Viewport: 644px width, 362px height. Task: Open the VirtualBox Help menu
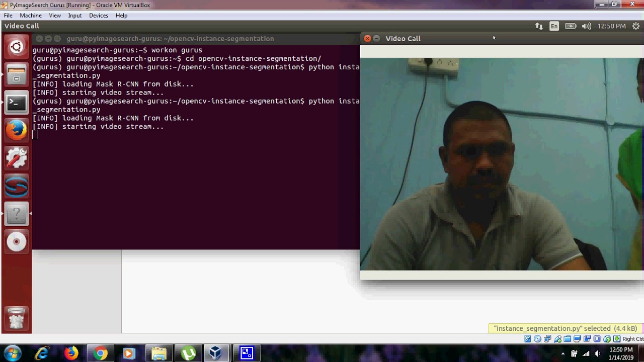[x=121, y=16]
